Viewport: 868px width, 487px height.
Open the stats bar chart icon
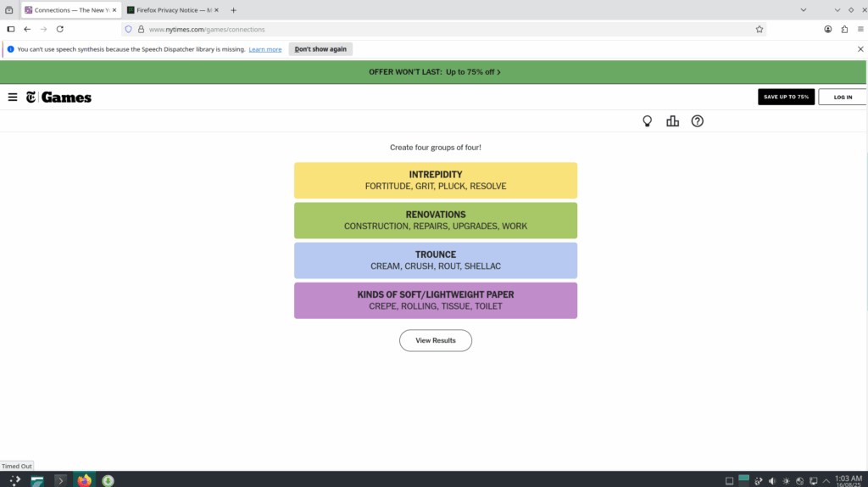click(x=672, y=121)
